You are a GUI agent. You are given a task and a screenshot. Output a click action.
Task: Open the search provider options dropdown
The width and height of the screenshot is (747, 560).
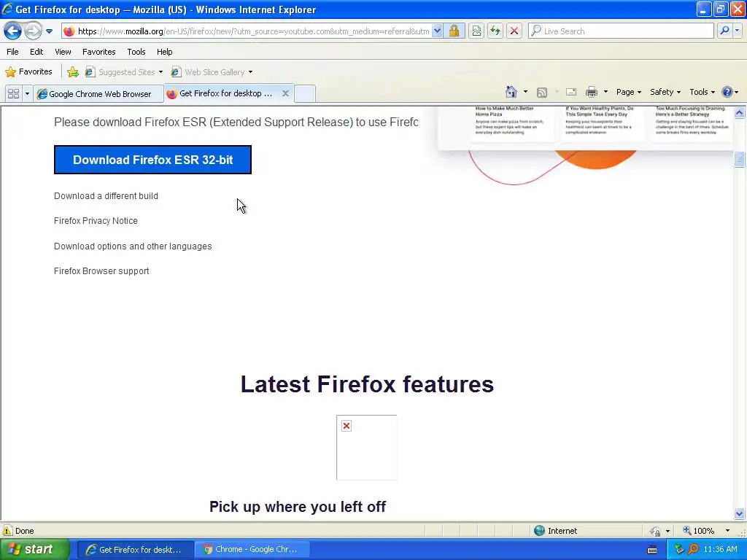[x=738, y=31]
